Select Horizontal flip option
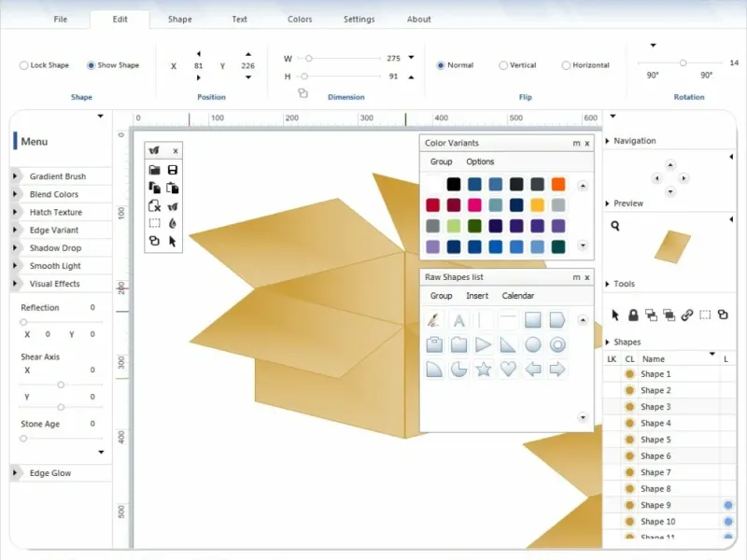 [x=566, y=65]
